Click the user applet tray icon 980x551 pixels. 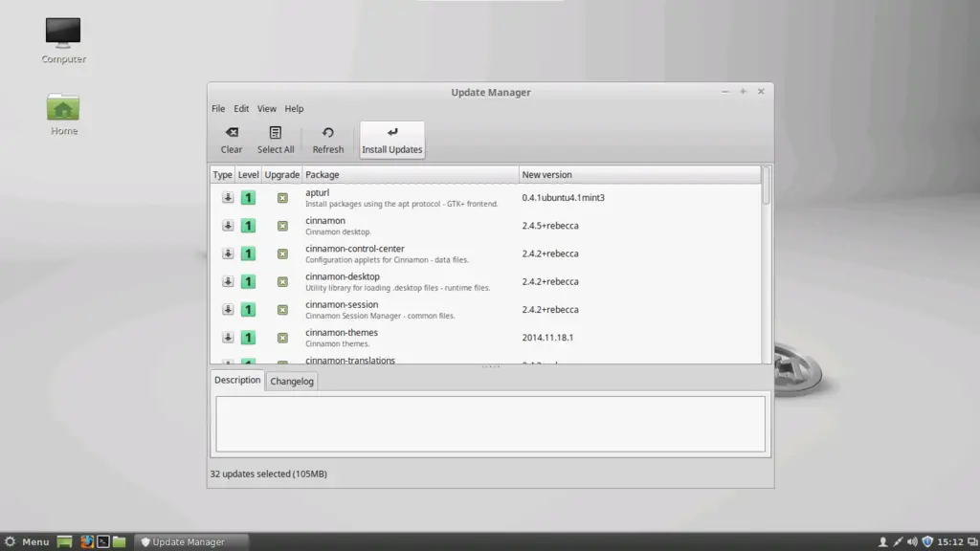pos(883,542)
